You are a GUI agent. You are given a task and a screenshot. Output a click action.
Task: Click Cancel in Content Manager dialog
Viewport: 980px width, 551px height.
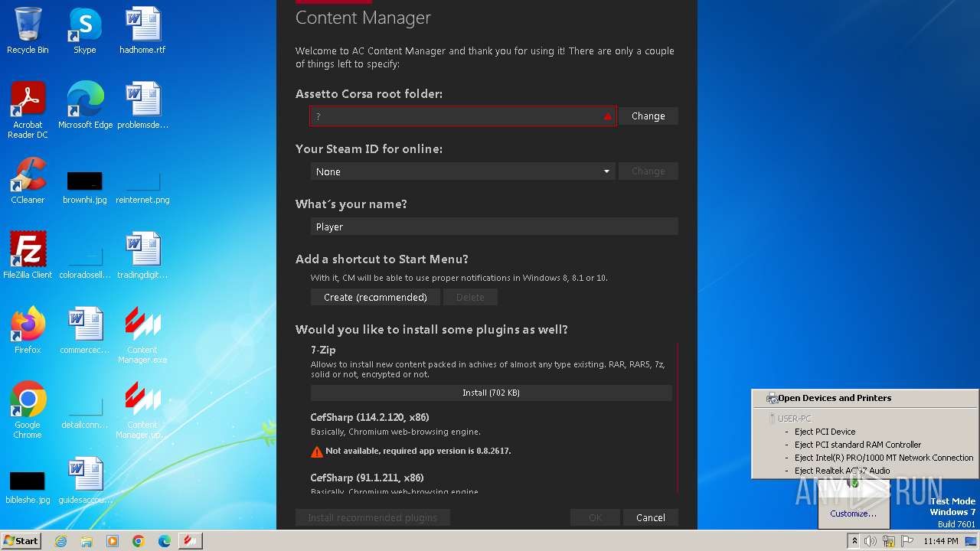[x=651, y=518]
